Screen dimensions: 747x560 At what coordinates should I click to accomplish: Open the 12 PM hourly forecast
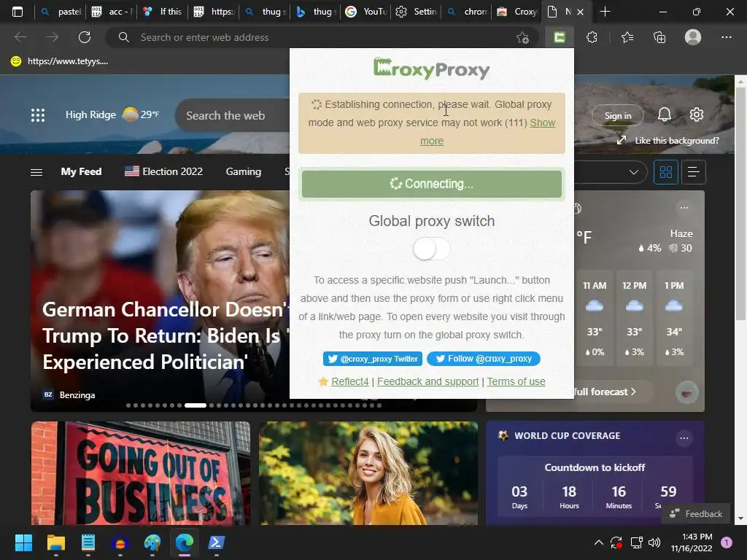(x=634, y=318)
